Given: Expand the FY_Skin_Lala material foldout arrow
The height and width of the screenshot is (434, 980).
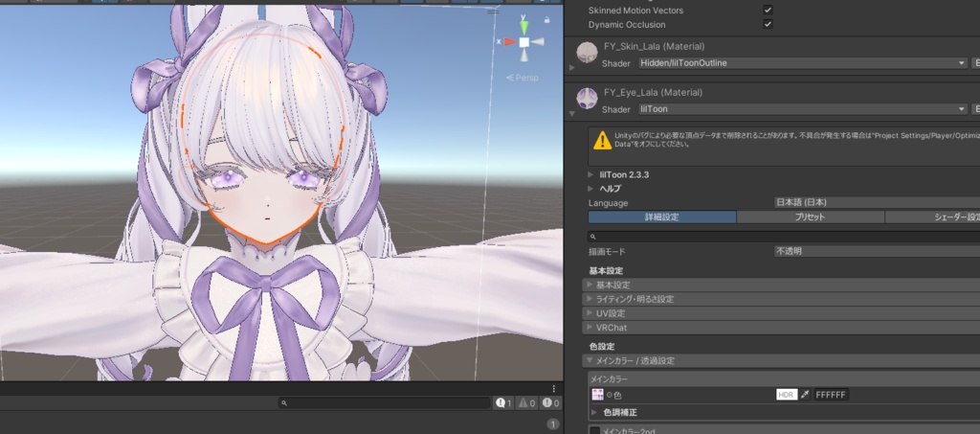Looking at the screenshot, I should pyautogui.click(x=572, y=67).
